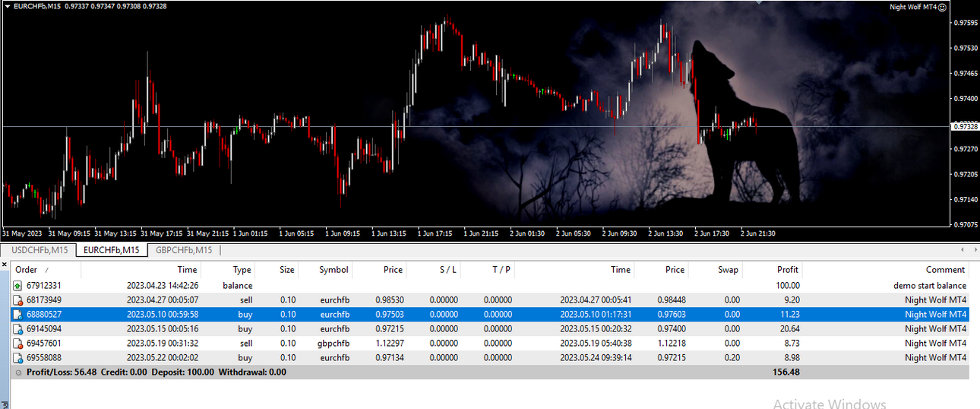
Task: Open the GBPCHFb,M15 chart tab
Action: [x=183, y=250]
